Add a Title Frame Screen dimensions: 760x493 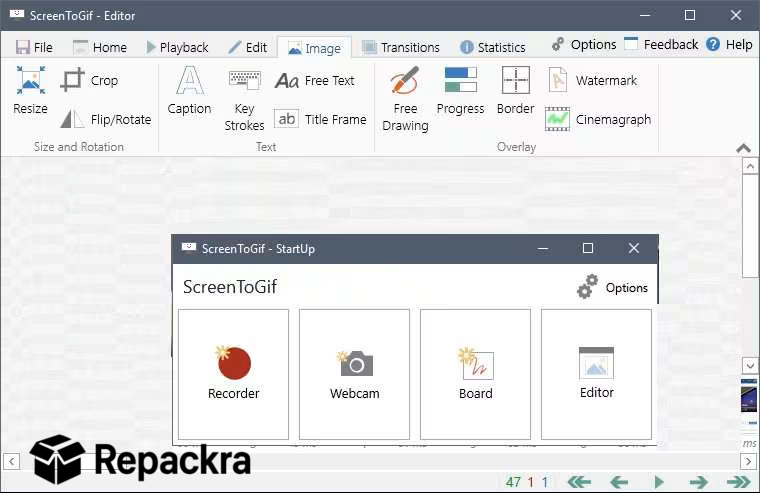[320, 119]
